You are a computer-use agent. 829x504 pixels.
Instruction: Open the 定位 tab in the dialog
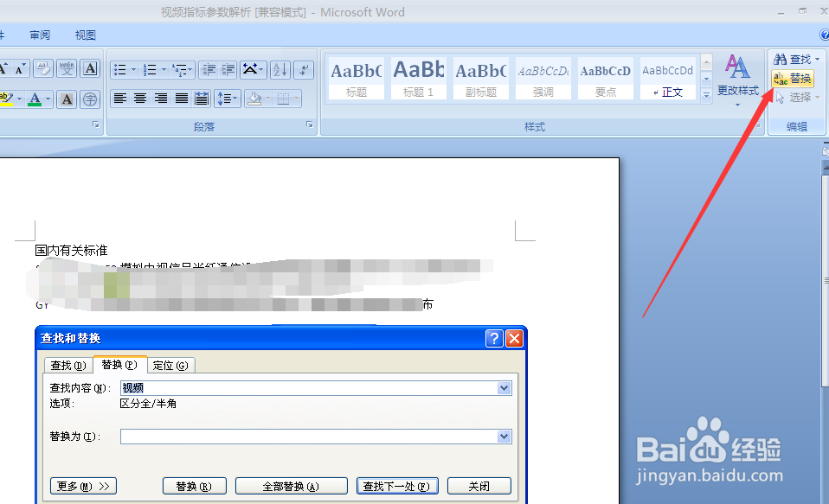(170, 365)
